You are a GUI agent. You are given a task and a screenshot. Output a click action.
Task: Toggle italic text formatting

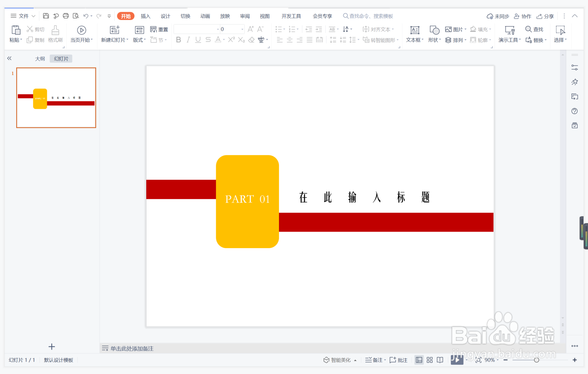[188, 40]
